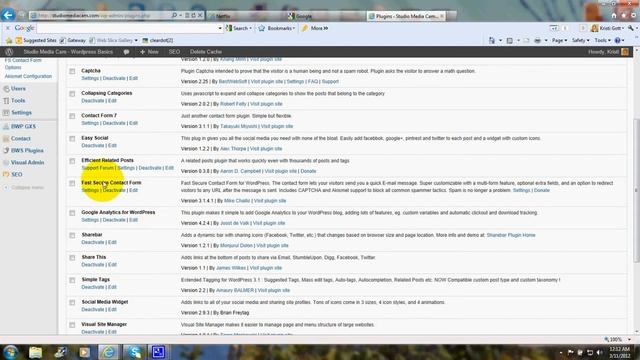
Task: Select the Contact Form 7 checkbox
Action: [x=72, y=116]
